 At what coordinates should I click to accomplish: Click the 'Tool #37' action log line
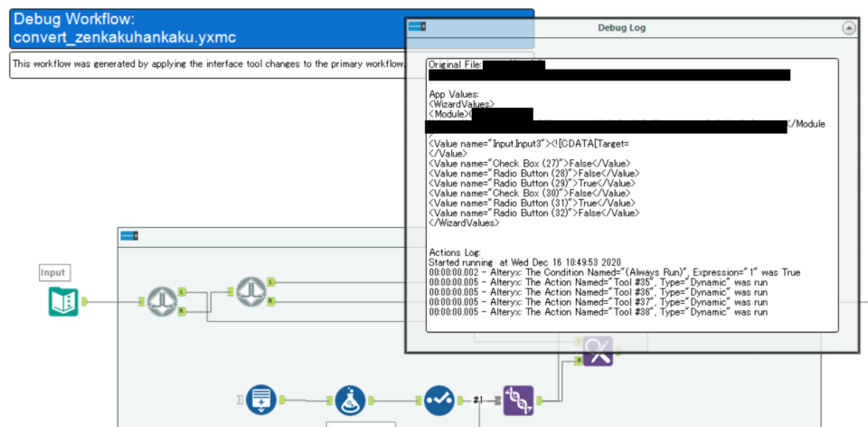click(x=598, y=302)
